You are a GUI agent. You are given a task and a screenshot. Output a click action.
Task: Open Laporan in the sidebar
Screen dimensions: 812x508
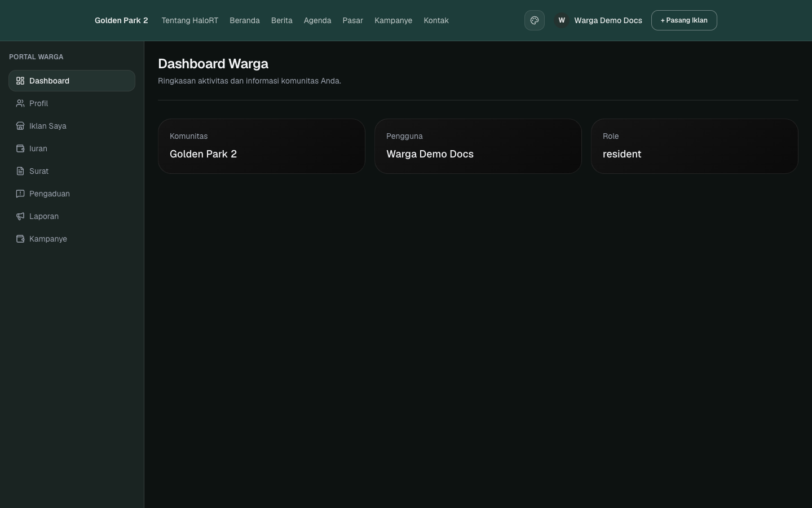point(72,216)
